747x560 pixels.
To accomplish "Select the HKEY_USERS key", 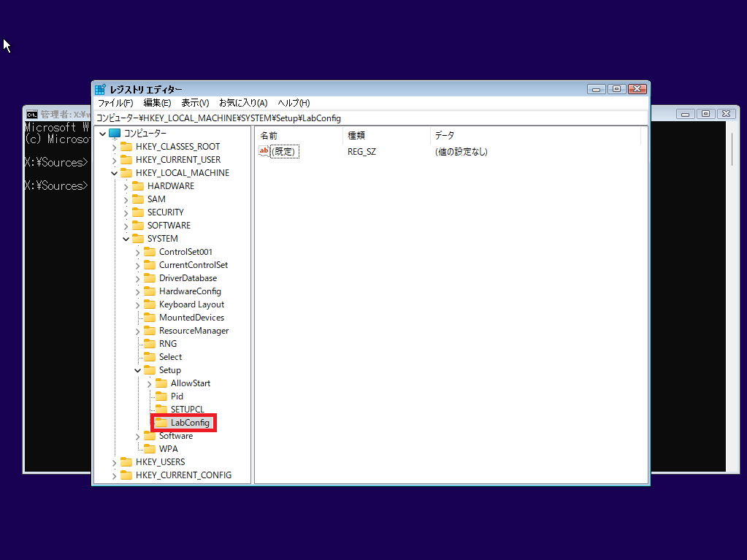I will click(160, 462).
